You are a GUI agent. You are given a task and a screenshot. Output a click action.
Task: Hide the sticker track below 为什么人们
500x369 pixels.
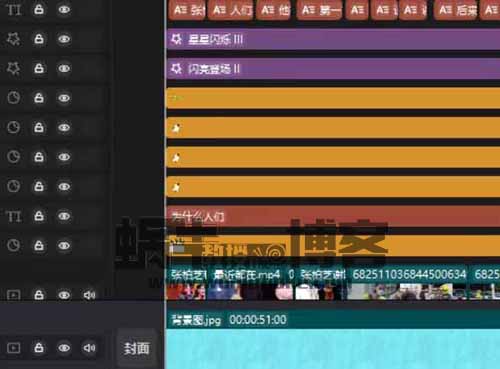coord(64,246)
